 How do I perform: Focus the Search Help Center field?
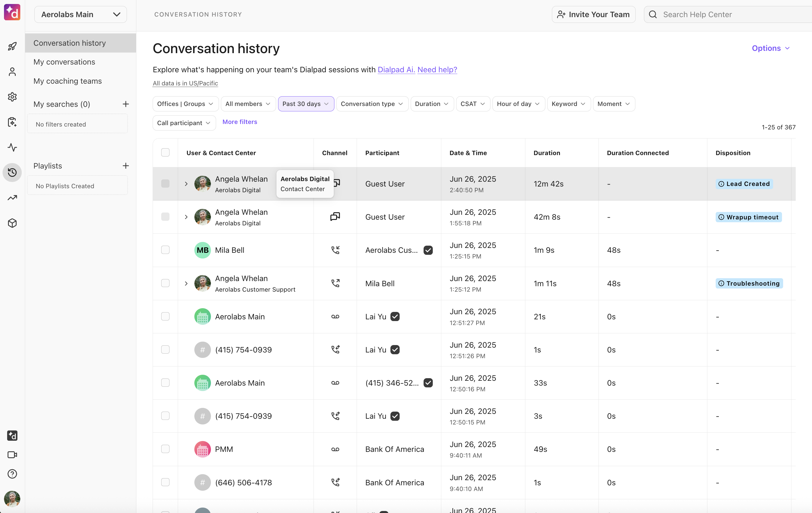pos(728,15)
